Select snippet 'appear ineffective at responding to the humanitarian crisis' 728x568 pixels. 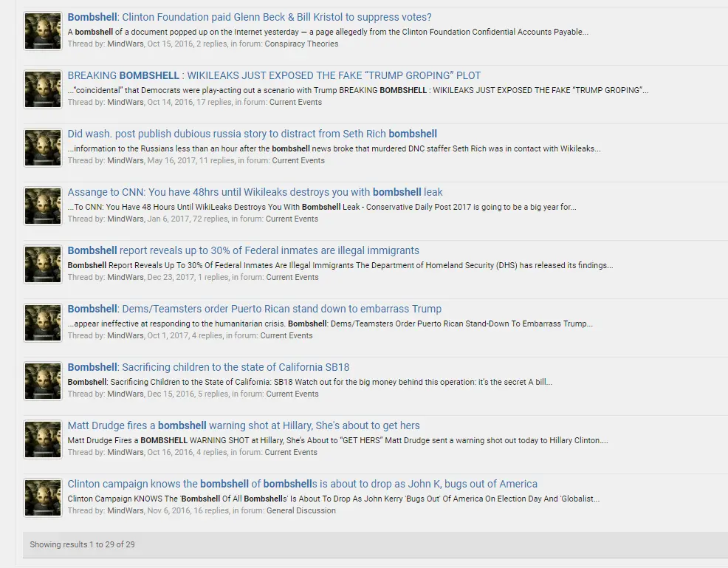330,324
